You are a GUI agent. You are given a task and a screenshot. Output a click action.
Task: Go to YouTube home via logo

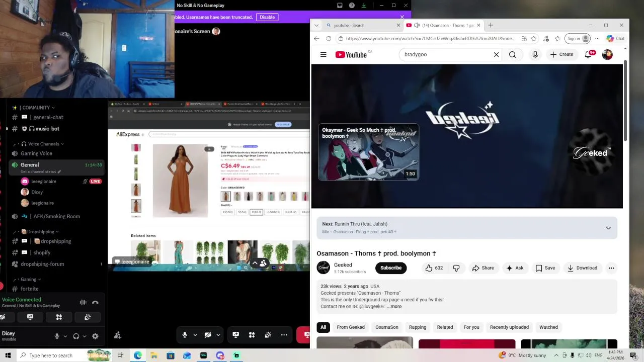(351, 54)
